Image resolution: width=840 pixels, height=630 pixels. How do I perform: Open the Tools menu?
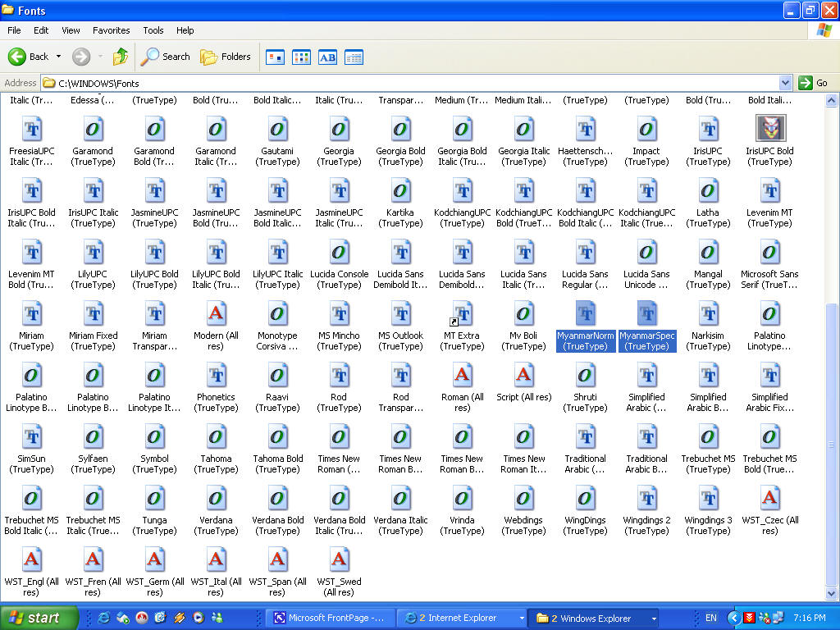[153, 30]
